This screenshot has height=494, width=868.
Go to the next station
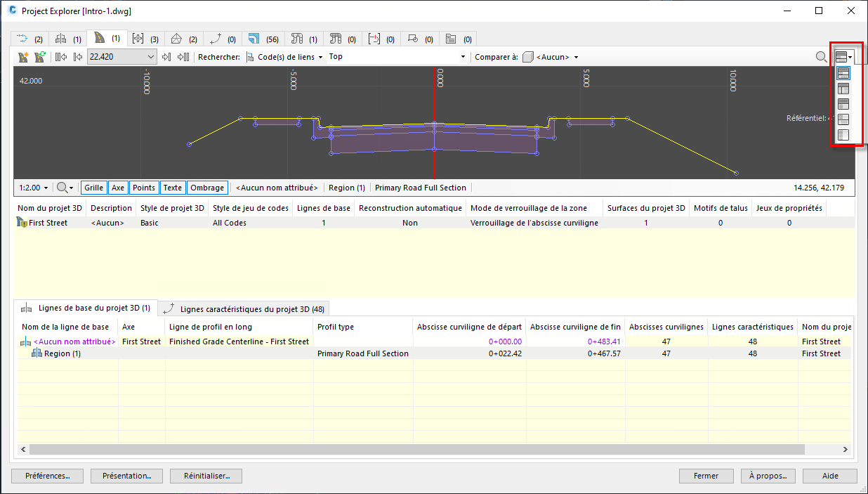[166, 57]
